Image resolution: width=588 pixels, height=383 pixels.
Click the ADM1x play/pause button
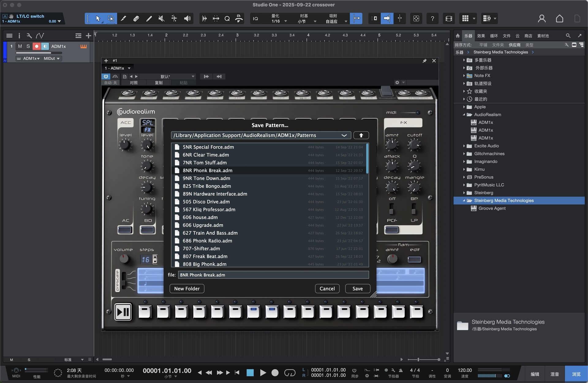[x=123, y=312]
